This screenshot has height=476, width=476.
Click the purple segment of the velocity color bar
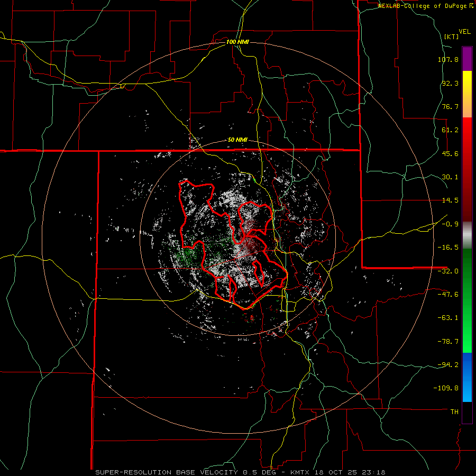click(467, 59)
